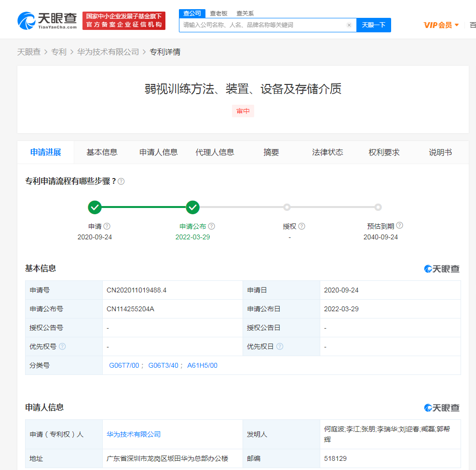Open 华为技术有限公司 breadcrumb link
The image size is (476, 470).
click(x=108, y=52)
